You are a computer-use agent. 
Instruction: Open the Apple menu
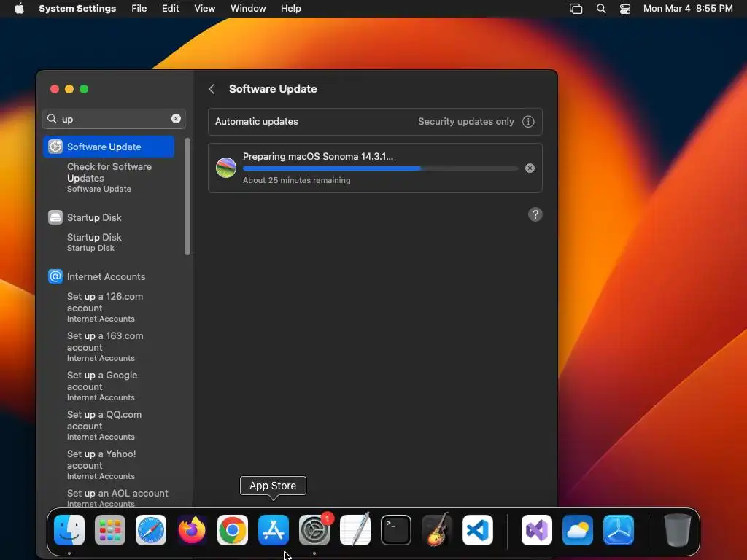coord(19,9)
